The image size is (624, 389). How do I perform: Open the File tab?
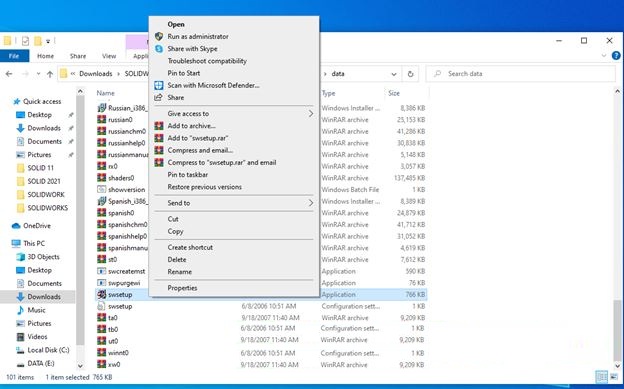click(14, 56)
